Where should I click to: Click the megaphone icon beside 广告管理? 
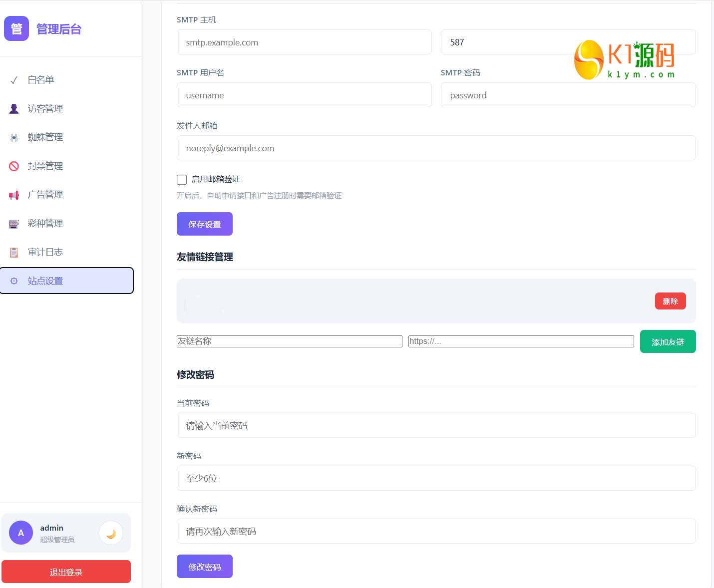pyautogui.click(x=14, y=195)
